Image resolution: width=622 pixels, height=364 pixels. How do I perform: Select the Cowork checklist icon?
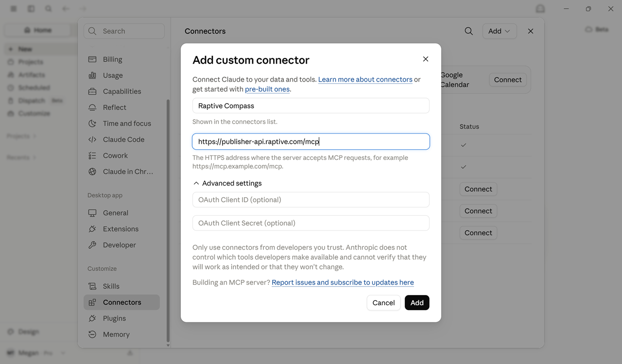point(92,156)
